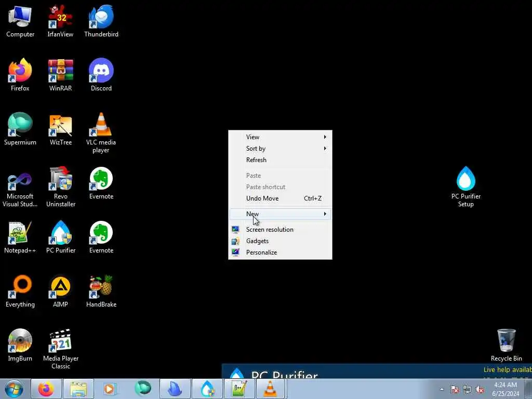The image size is (532, 399).
Task: Open the Windows Start button
Action: coord(14,389)
